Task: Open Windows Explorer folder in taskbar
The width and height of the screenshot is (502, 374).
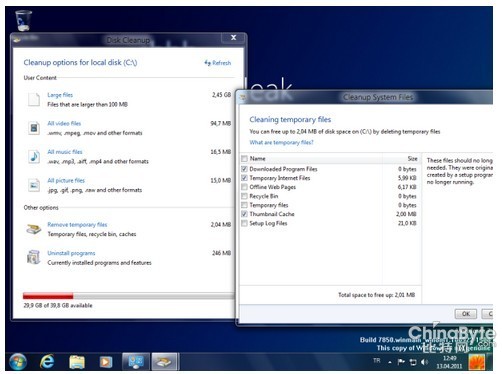Action: 77,362
